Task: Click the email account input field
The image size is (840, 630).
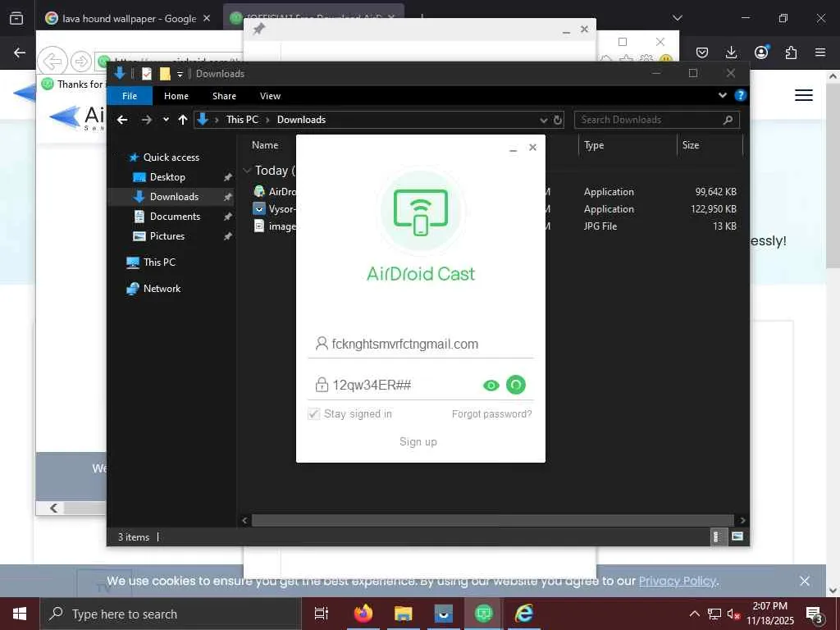Action: point(421,344)
